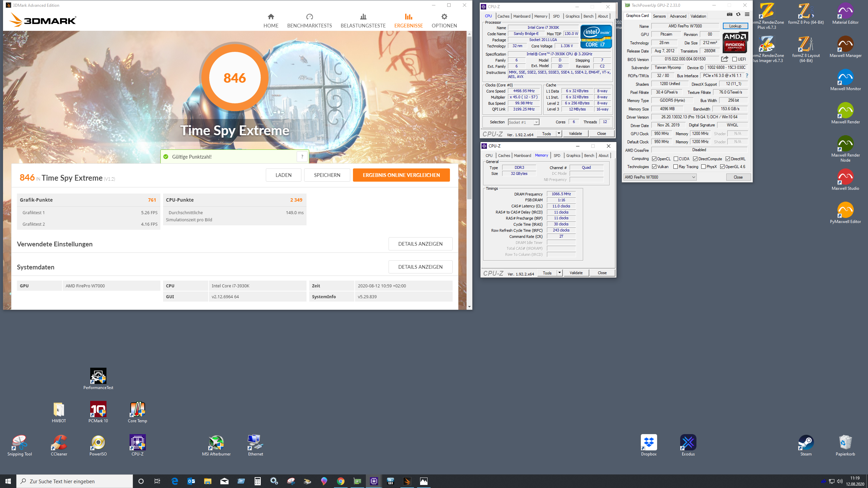Open HWBOT folder icon on desktop
This screenshot has width=868, height=488.
[x=59, y=412]
